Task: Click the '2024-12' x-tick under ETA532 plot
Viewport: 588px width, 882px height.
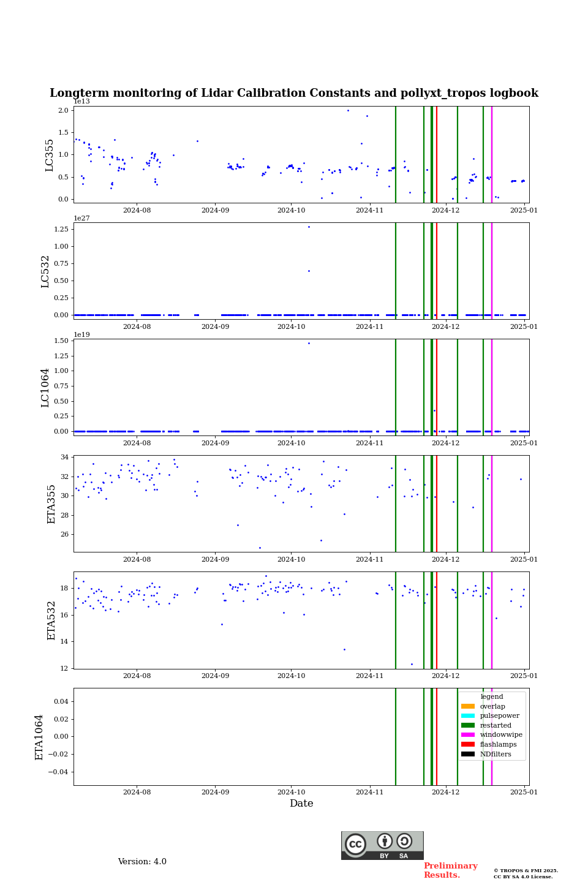Action: 445,676
